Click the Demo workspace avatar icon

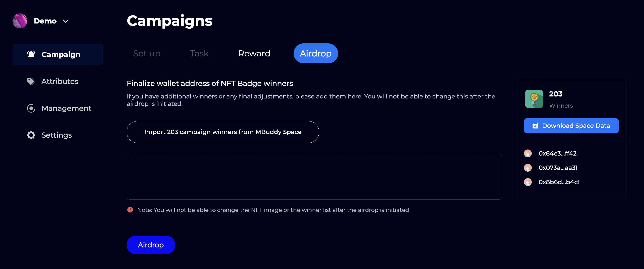20,21
